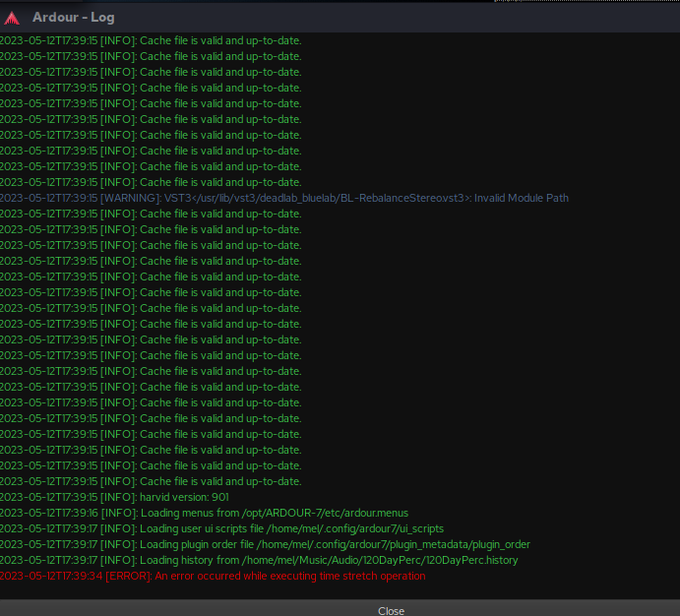
Task: Click the 'Loading plugin order file' log line
Action: (x=265, y=544)
